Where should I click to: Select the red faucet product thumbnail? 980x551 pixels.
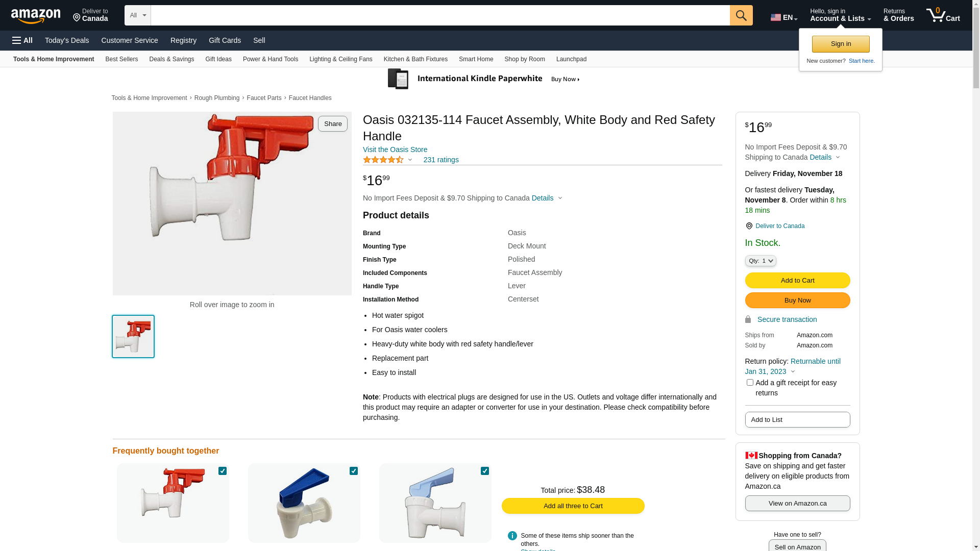pos(133,337)
